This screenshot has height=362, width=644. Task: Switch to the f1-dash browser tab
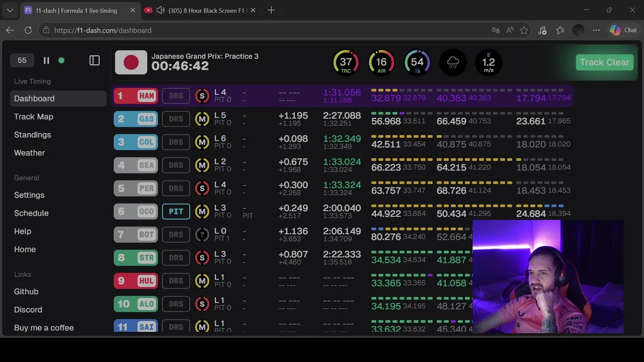80,10
